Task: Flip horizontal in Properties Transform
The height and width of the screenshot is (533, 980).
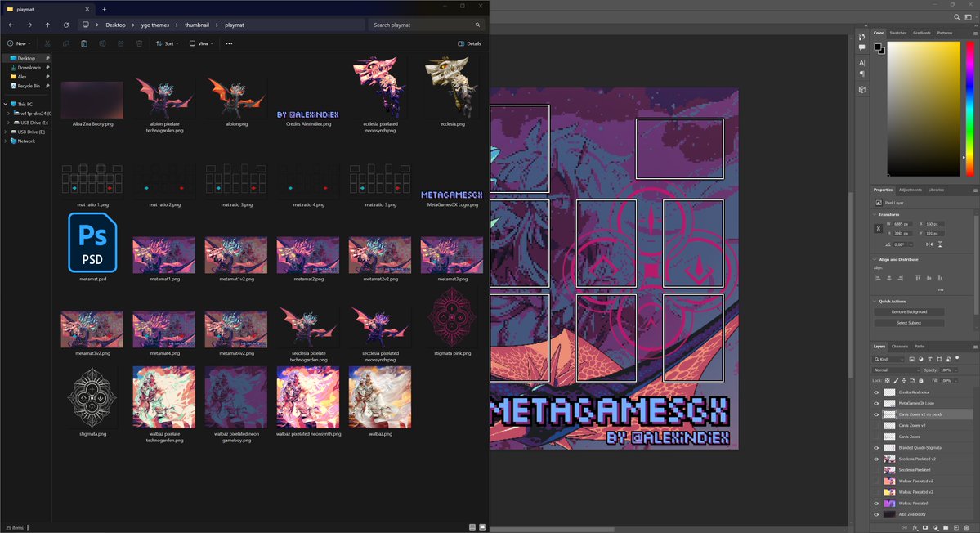Action: click(x=929, y=244)
